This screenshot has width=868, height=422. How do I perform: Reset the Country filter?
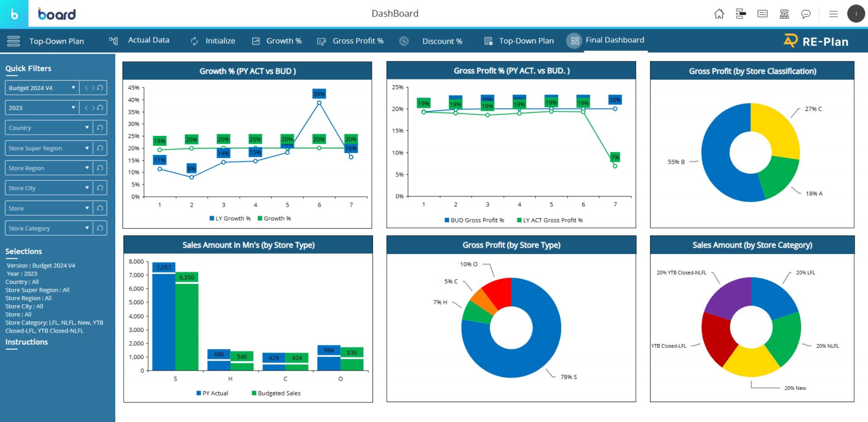[100, 128]
